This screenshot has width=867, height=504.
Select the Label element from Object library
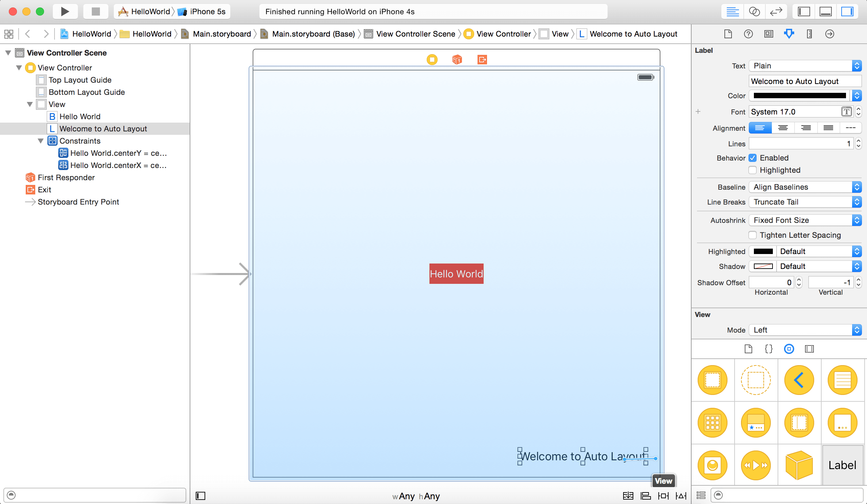pos(841,464)
